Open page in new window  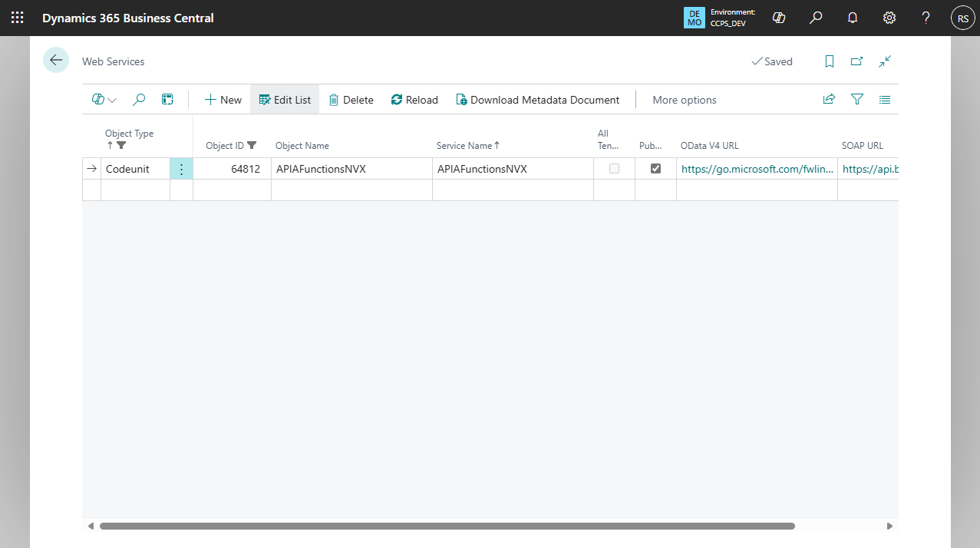pos(856,61)
